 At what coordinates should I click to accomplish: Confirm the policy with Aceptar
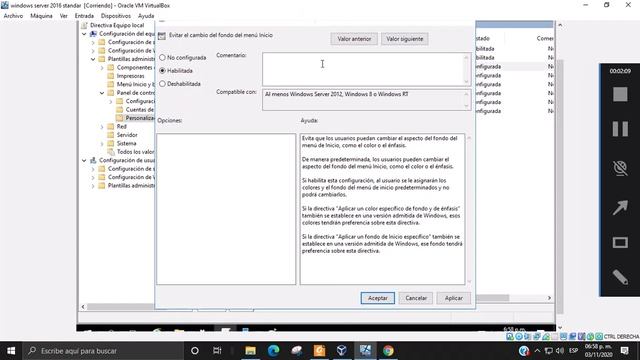[x=378, y=298]
